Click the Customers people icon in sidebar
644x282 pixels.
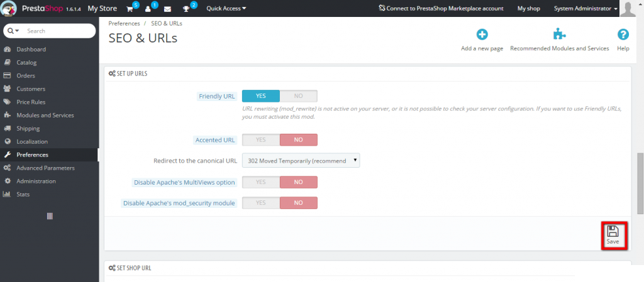pos(7,89)
